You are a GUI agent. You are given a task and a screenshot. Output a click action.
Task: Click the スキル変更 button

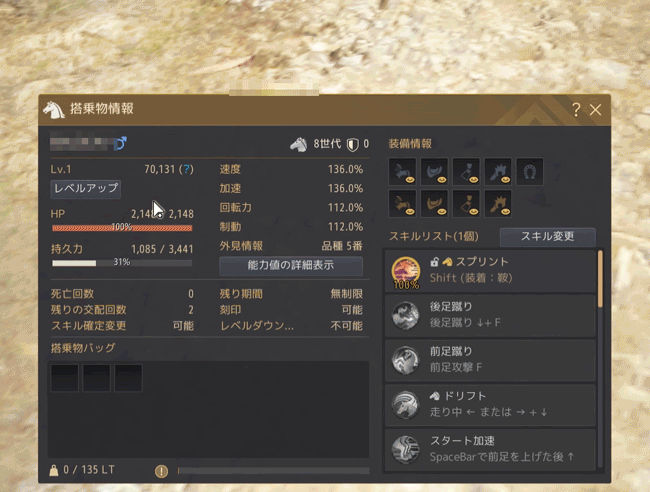point(548,237)
